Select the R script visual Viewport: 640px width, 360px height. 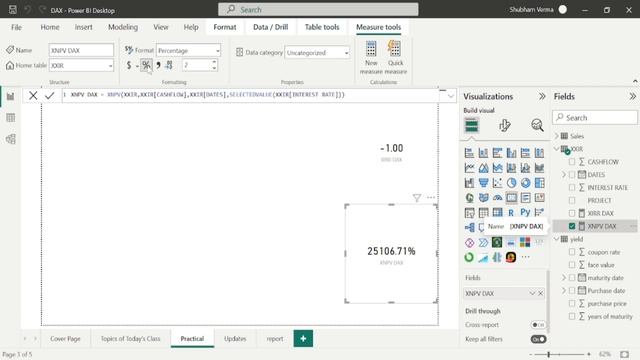(511, 213)
